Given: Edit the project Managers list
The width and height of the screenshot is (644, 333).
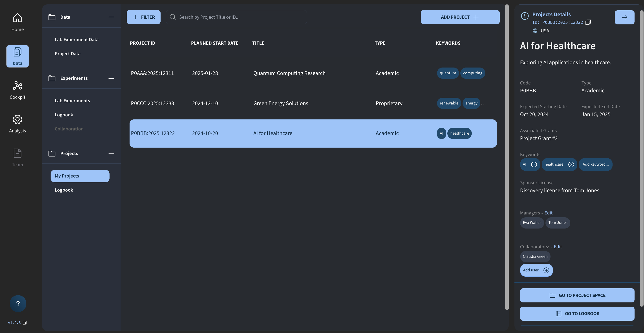Looking at the screenshot, I should click(548, 213).
